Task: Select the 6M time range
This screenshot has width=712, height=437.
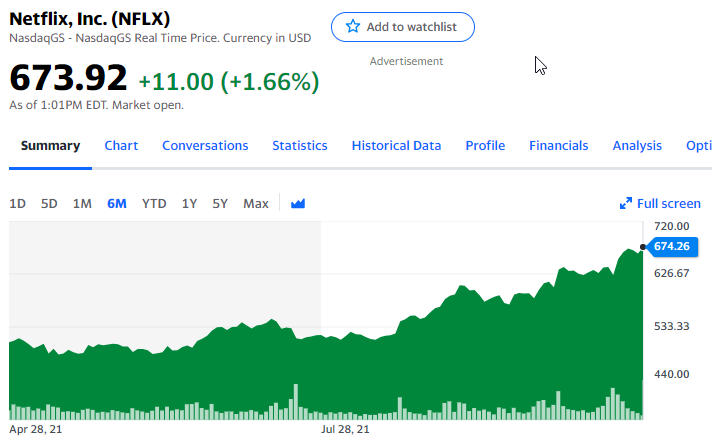Action: coord(117,204)
